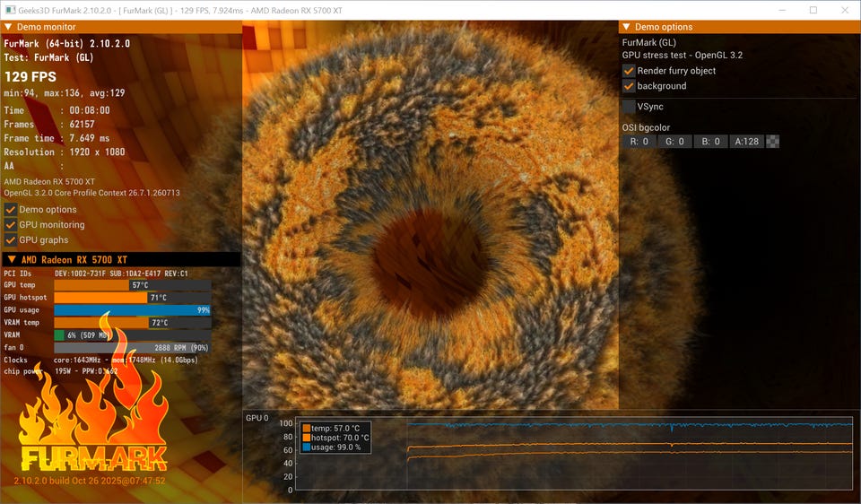Image resolution: width=861 pixels, height=504 pixels.
Task: Click the VRAM 6% (509 MB) bar
Action: pyautogui.click(x=133, y=335)
